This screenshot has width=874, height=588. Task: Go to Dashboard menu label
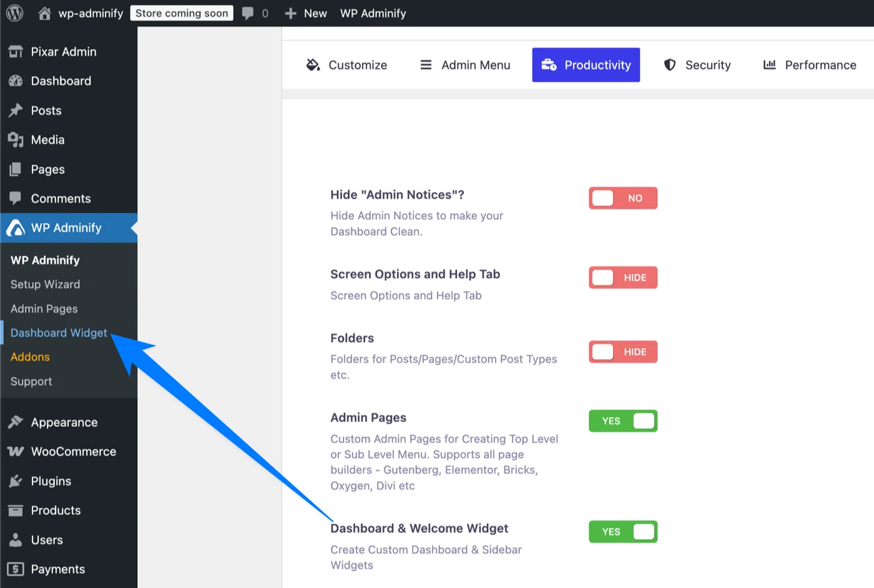pyautogui.click(x=61, y=81)
